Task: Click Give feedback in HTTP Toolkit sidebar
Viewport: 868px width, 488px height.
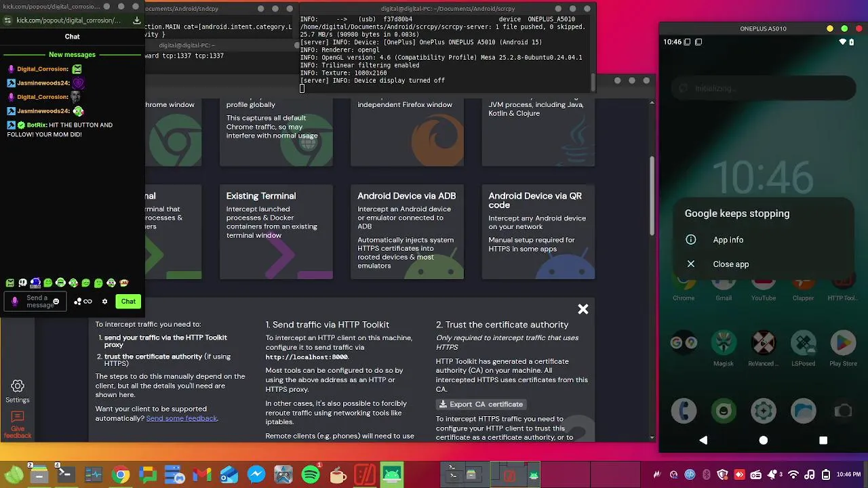Action: 18,424
